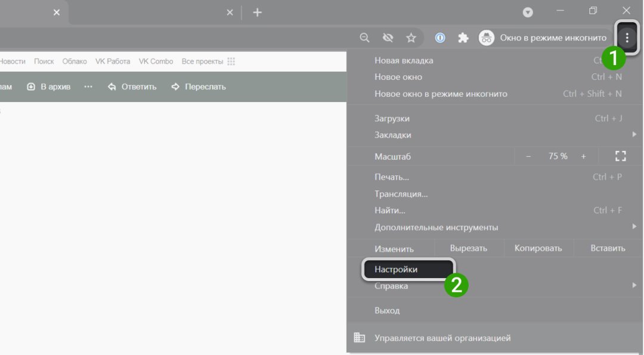Open Загрузки from the menu

coord(392,119)
